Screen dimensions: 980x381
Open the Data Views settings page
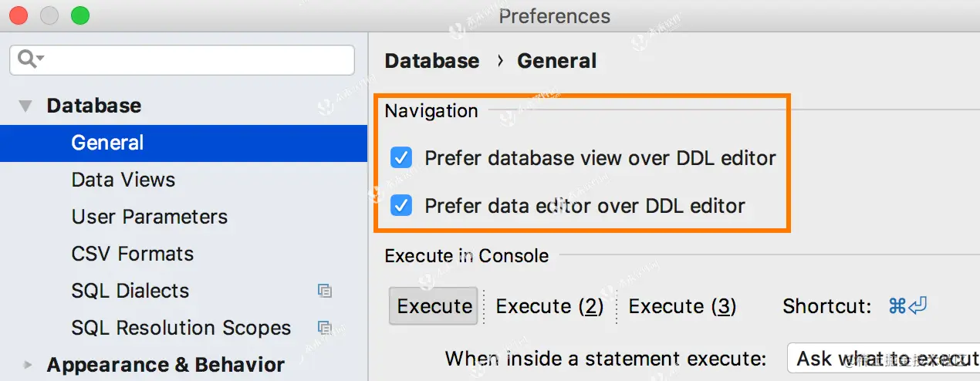coord(123,180)
